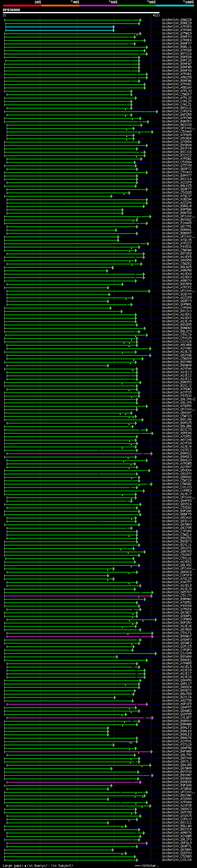The height and width of the screenshot is (868, 197).
Task: Select hit label UniRef100_C5WSW2
Action: click(x=177, y=484)
